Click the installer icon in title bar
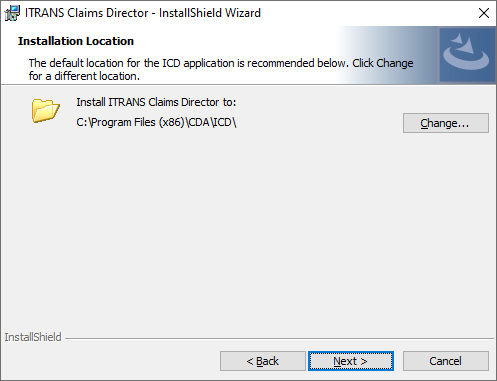Screen dimensions: 497x381 [x=12, y=13]
